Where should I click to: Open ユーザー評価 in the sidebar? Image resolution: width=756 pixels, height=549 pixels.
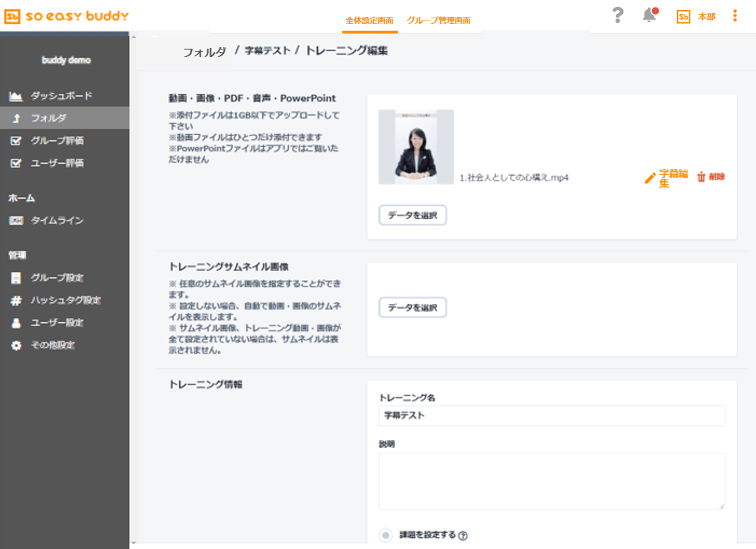57,163
